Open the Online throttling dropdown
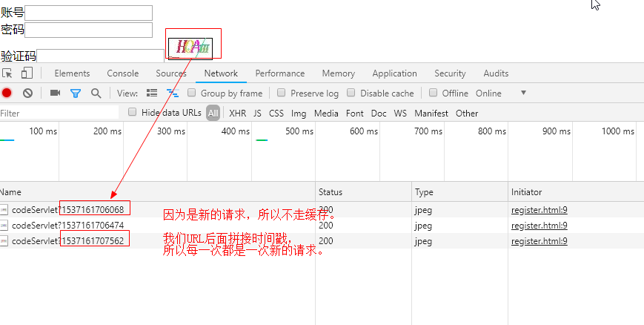 pos(501,93)
